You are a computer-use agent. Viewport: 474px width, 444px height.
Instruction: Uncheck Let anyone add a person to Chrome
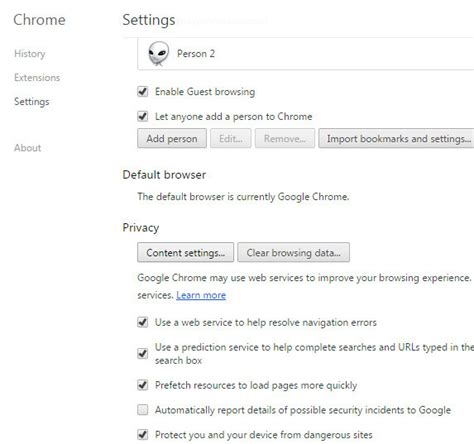143,116
